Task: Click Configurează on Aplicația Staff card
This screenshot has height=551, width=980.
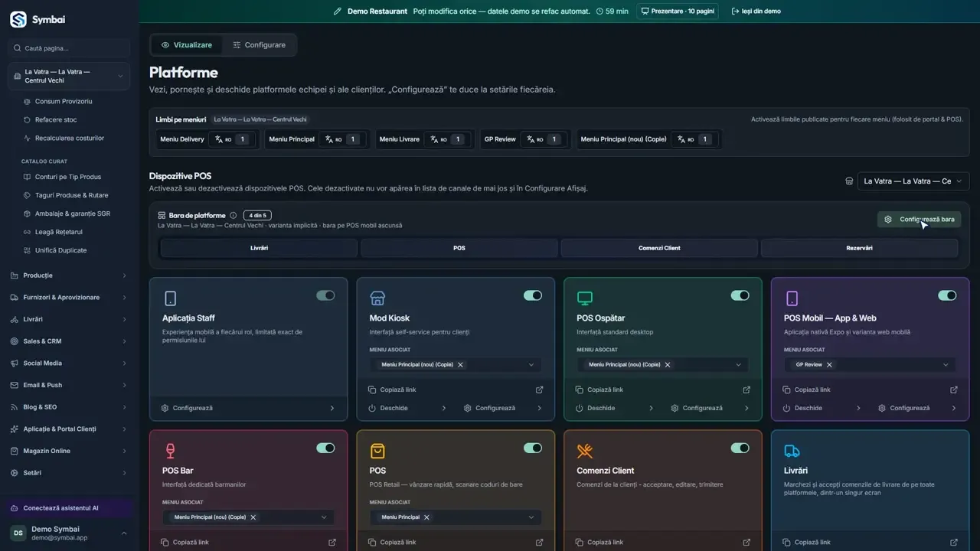Action: (248, 408)
